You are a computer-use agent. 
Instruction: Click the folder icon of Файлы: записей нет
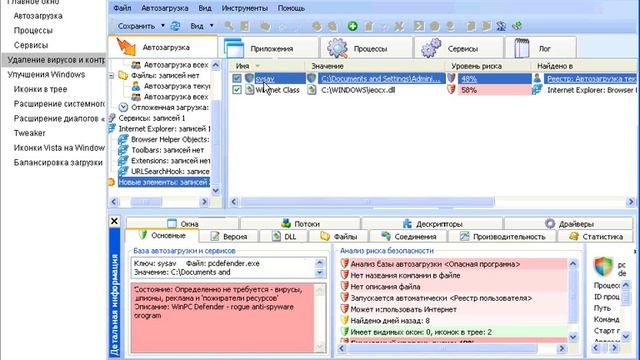(x=123, y=76)
